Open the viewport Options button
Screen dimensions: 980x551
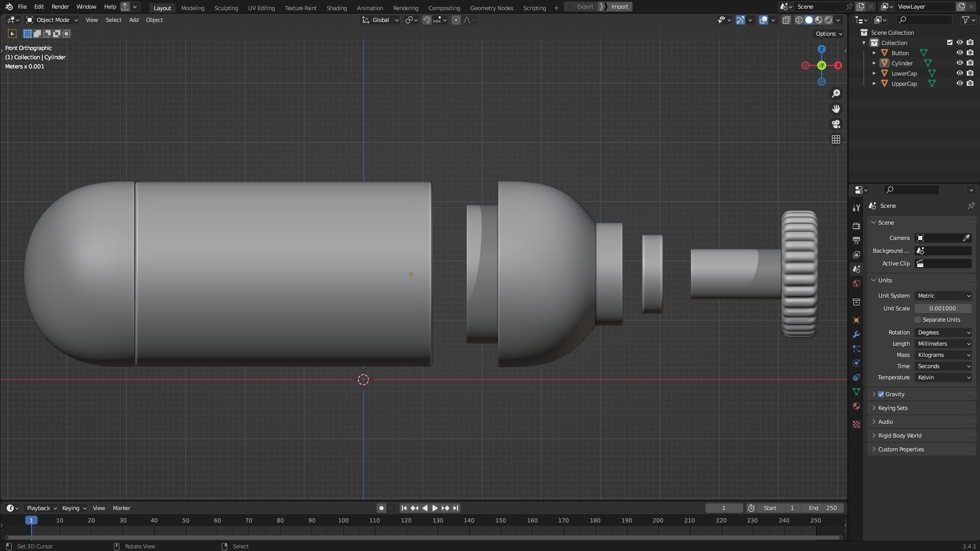point(828,34)
